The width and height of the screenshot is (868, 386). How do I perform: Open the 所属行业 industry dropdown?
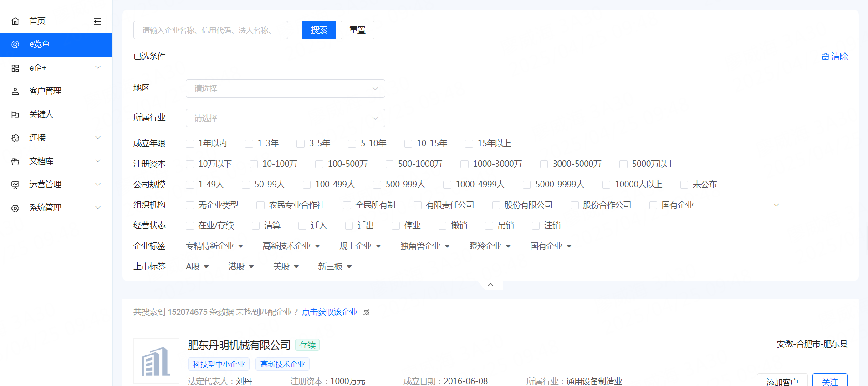pyautogui.click(x=286, y=118)
